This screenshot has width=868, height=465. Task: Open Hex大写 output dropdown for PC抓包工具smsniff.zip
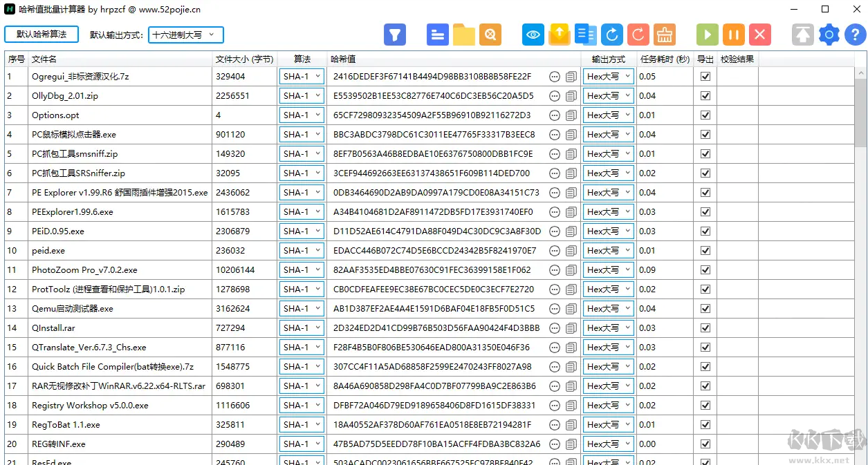point(609,154)
